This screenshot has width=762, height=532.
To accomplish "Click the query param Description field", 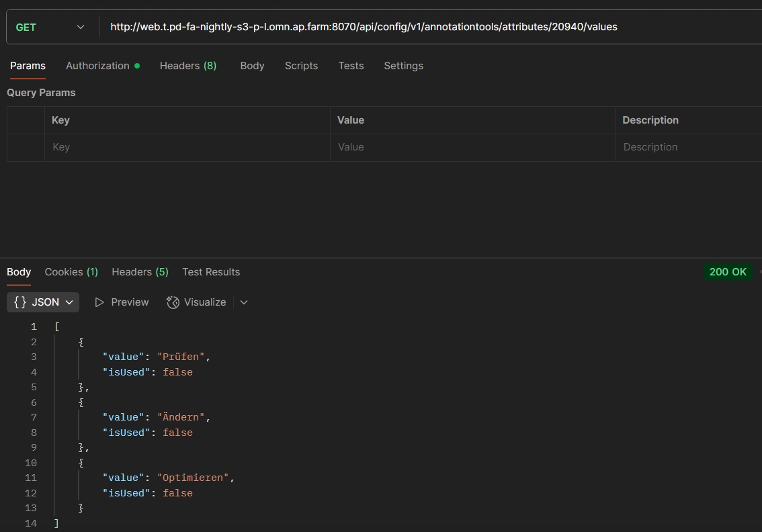I will click(688, 147).
